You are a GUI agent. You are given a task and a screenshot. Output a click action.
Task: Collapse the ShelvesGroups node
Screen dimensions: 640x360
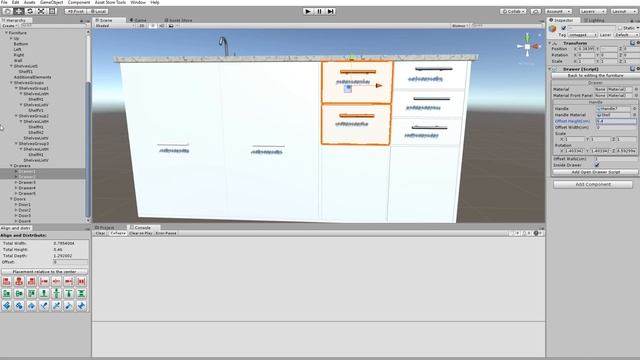[x=11, y=82]
